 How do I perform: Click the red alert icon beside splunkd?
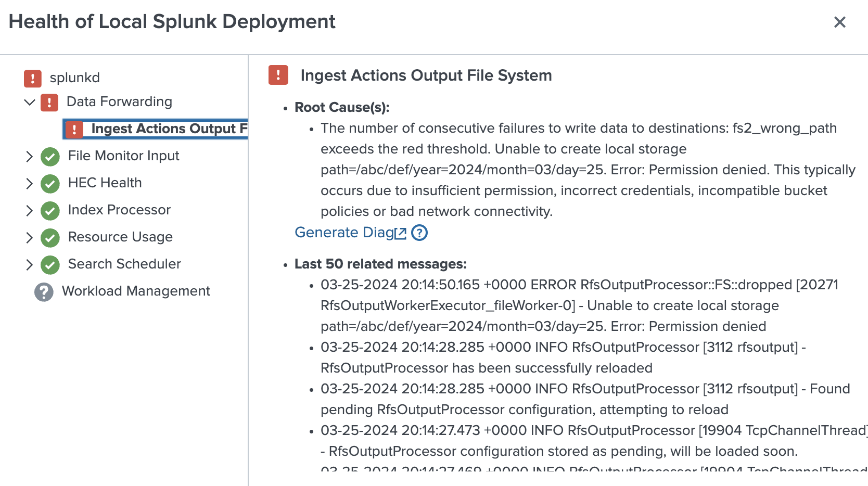coord(32,79)
